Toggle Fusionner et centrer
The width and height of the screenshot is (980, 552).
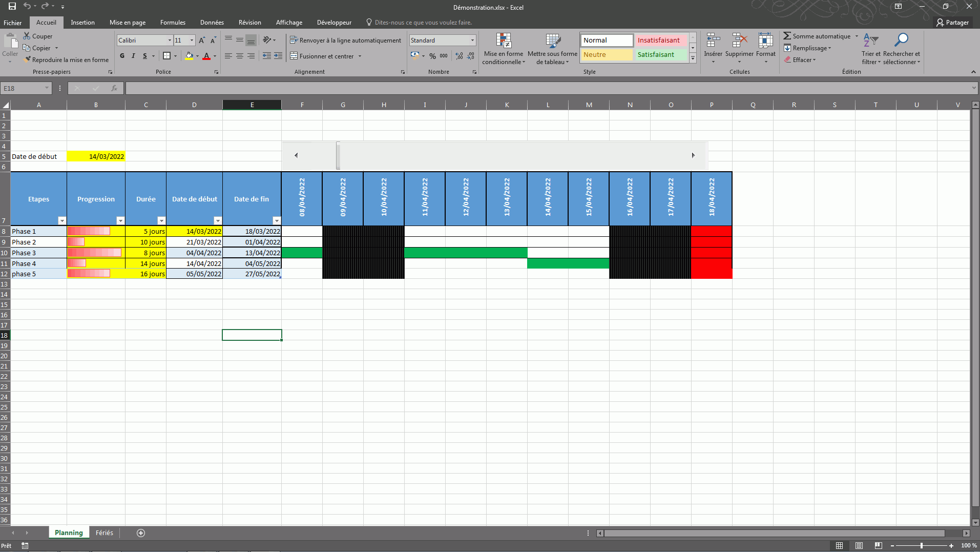(x=322, y=56)
